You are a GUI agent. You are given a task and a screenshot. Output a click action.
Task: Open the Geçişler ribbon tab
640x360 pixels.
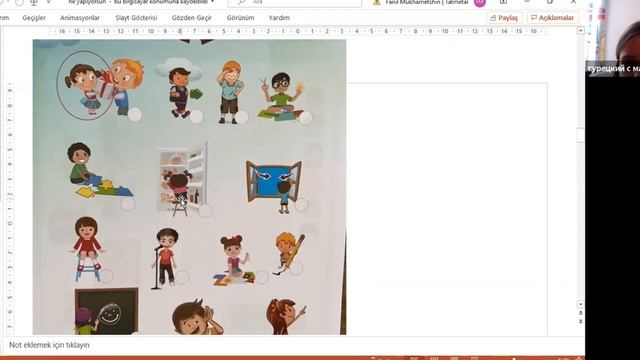click(34, 18)
